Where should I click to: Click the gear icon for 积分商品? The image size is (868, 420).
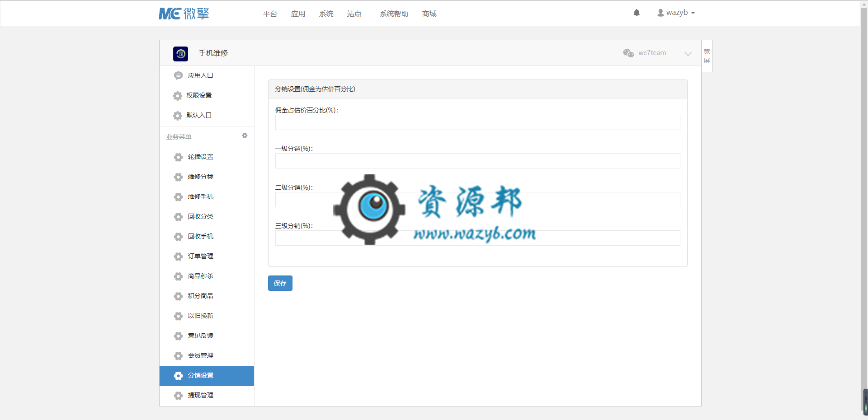point(179,296)
